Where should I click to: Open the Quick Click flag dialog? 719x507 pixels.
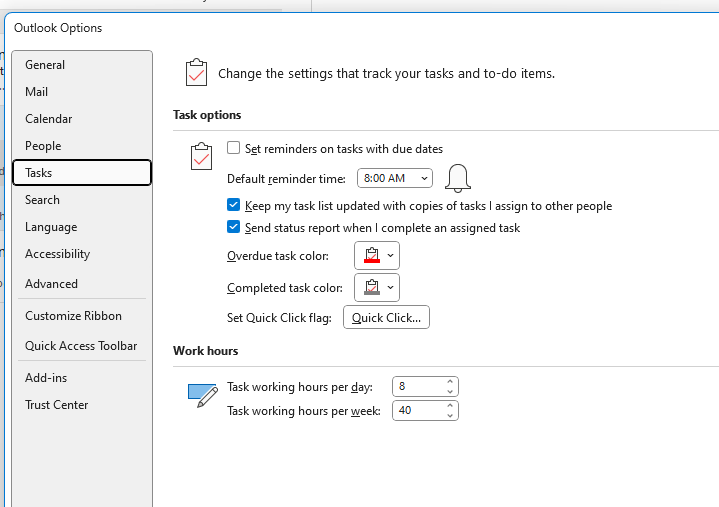click(x=386, y=318)
